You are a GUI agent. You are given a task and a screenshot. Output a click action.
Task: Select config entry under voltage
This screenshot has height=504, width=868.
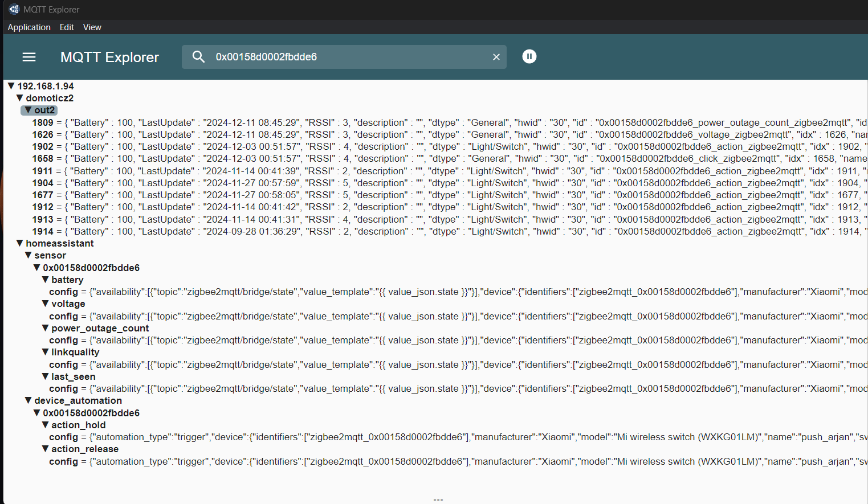point(458,316)
